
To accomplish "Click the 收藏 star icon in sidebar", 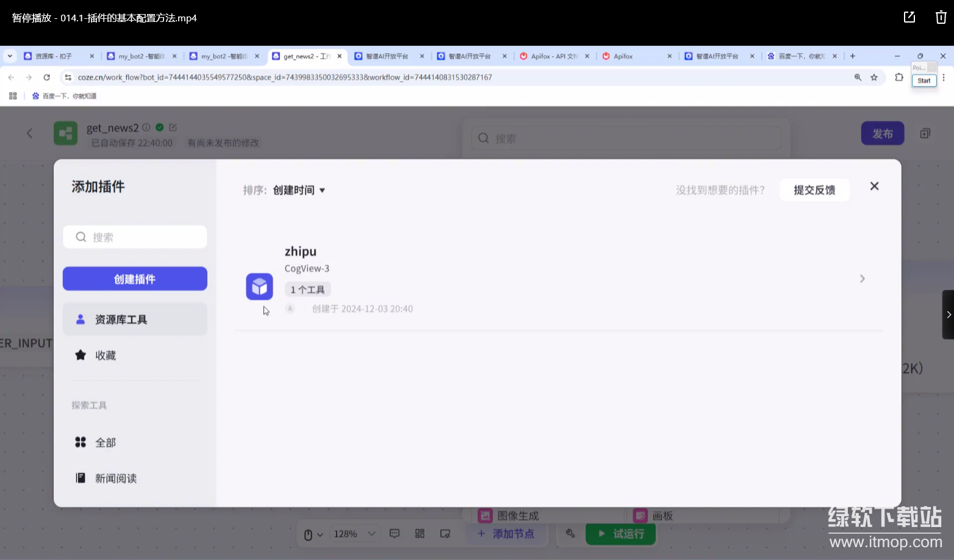I will pos(81,355).
